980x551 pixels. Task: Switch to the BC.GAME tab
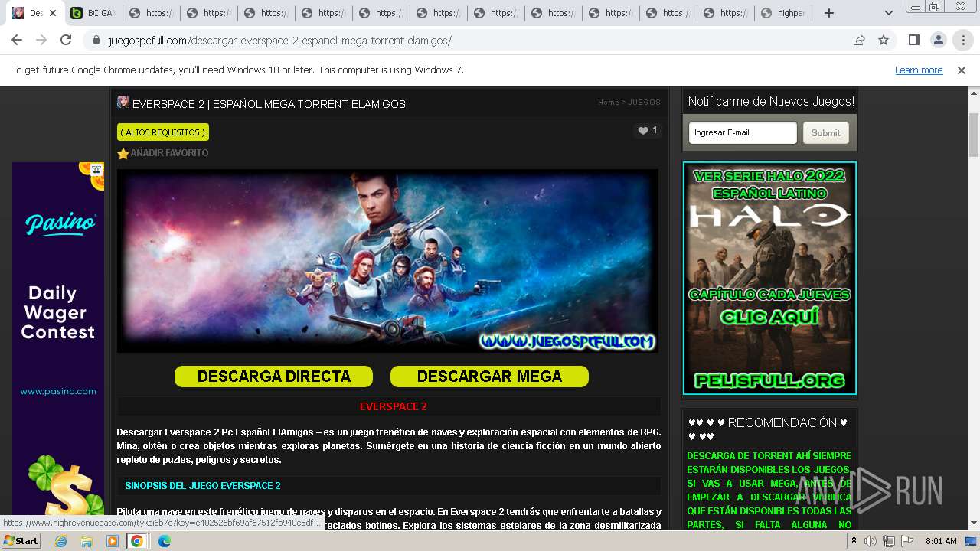92,13
